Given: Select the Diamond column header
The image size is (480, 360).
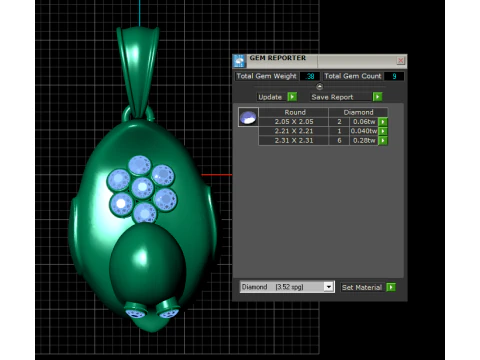Looking at the screenshot, I should (358, 112).
